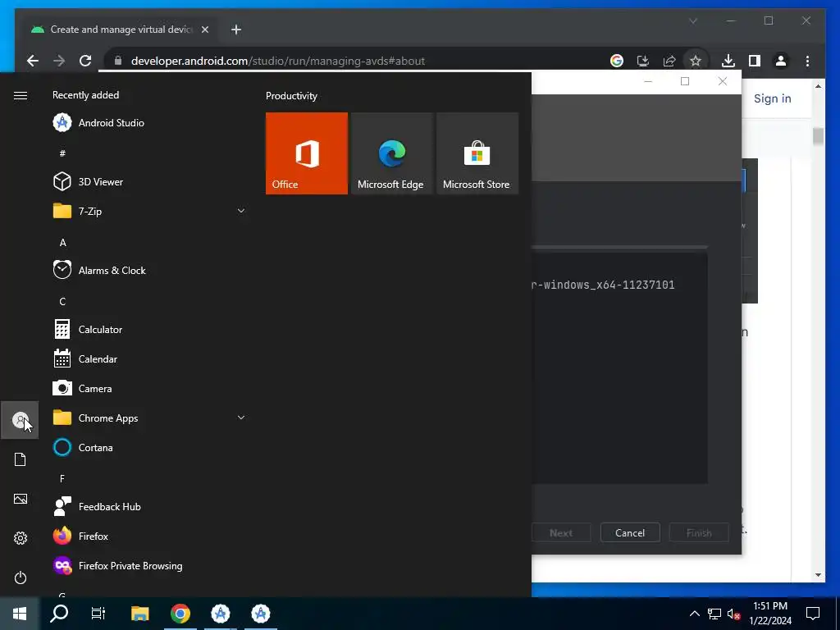
Task: Launch 3D Viewer app
Action: [149, 181]
